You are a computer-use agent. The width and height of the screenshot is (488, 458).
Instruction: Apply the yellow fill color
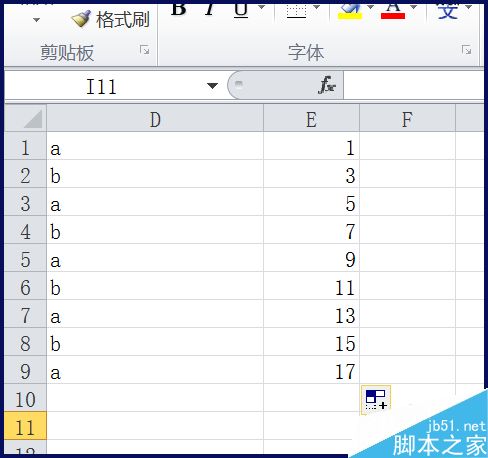pos(349,11)
